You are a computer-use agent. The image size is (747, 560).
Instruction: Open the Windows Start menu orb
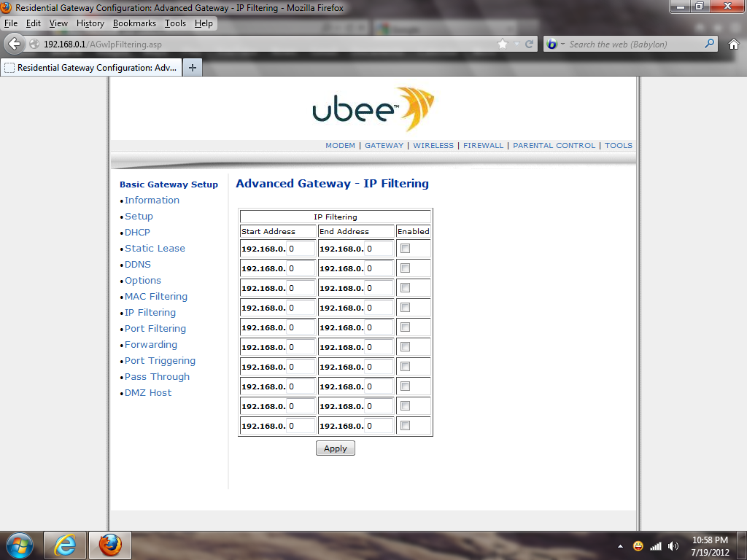pyautogui.click(x=19, y=545)
